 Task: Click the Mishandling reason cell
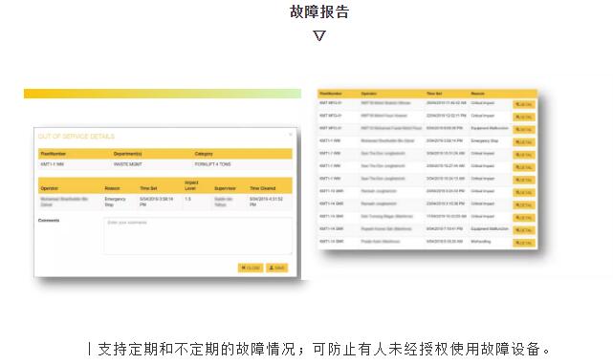point(480,242)
